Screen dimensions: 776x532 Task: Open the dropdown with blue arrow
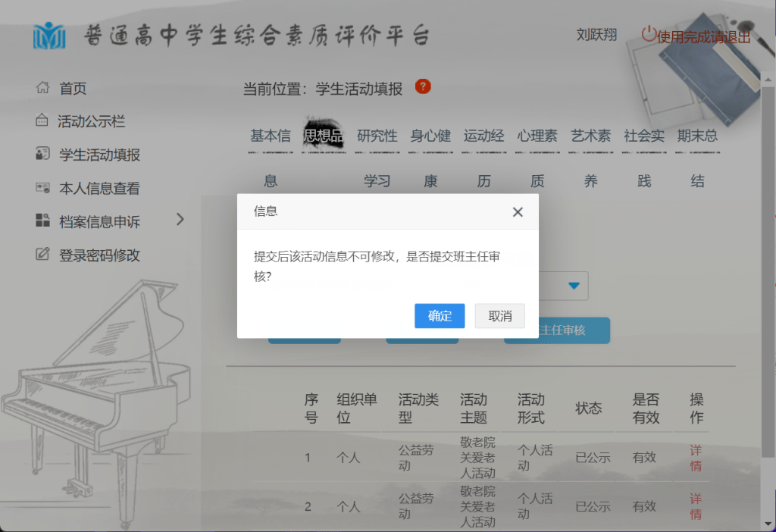pos(574,286)
